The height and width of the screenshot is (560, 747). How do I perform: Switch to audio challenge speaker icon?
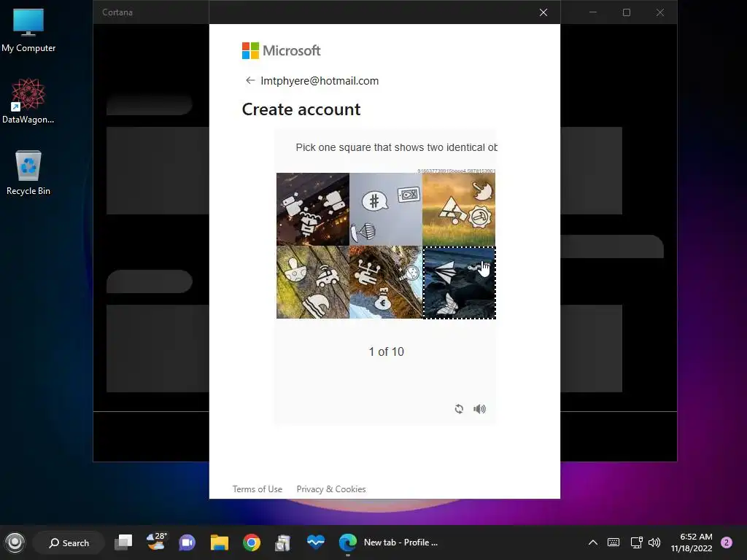click(479, 409)
